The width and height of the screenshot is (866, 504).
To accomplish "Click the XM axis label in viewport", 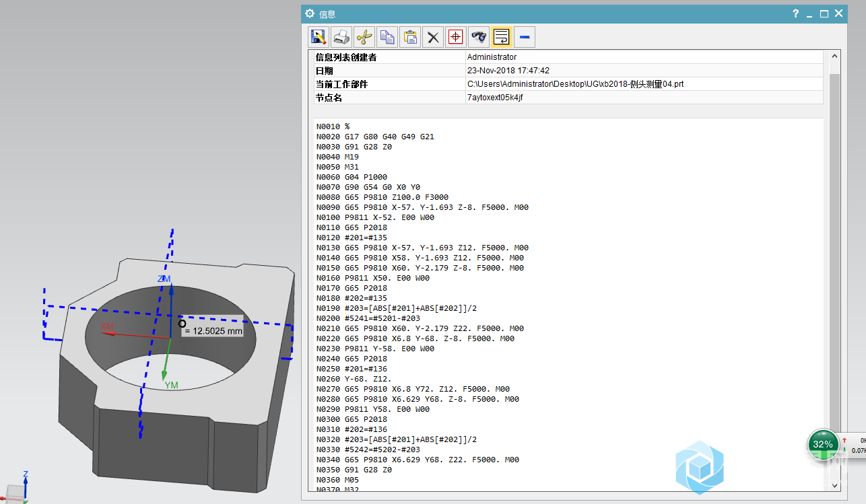I will [107, 326].
